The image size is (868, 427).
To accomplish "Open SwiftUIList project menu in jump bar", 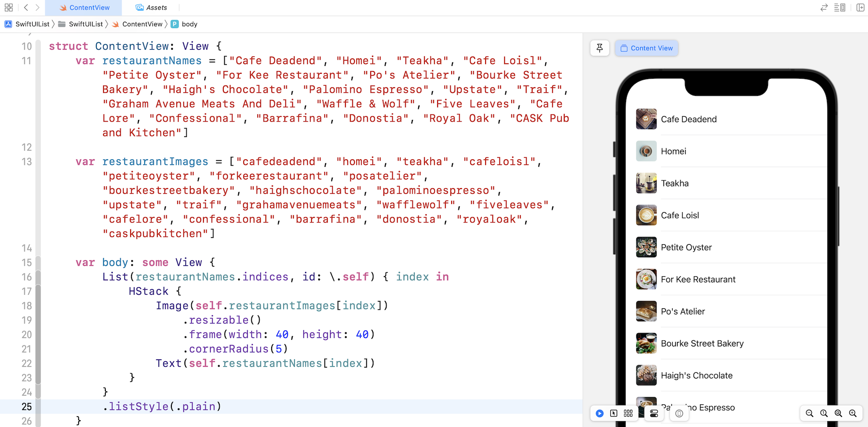I will (x=32, y=24).
